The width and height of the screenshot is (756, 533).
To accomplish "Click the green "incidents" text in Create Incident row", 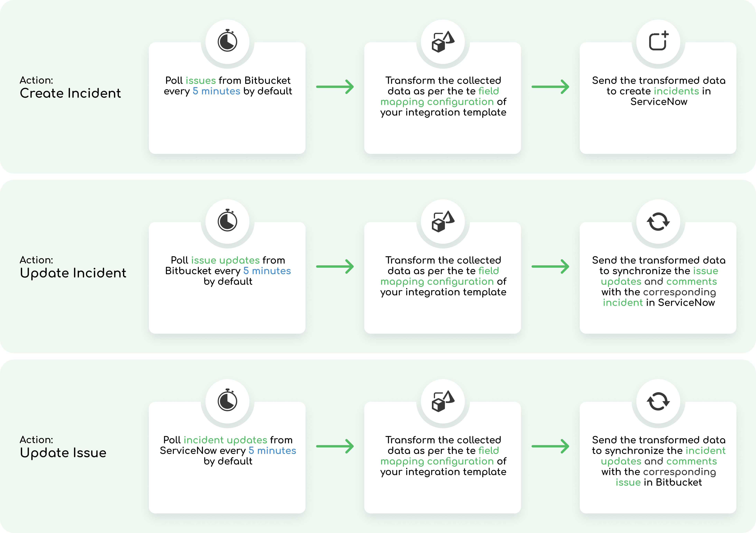I will pyautogui.click(x=676, y=91).
